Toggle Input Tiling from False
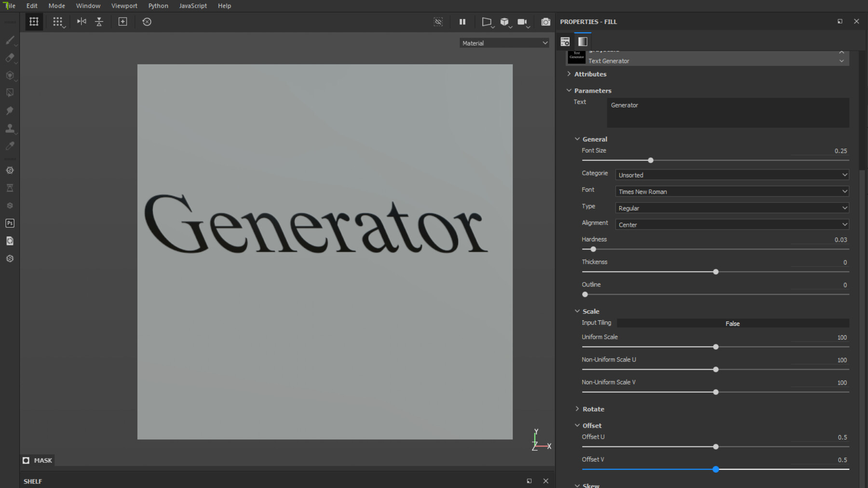868x488 pixels. [732, 323]
